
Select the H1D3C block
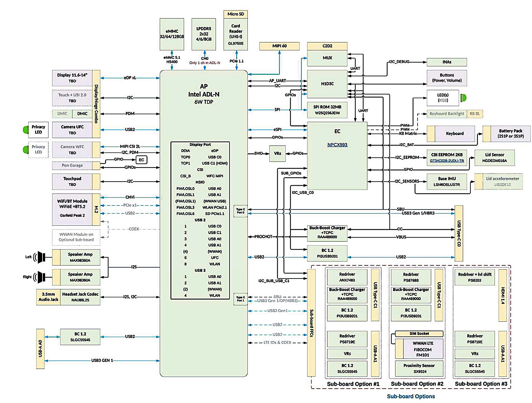[x=327, y=84]
